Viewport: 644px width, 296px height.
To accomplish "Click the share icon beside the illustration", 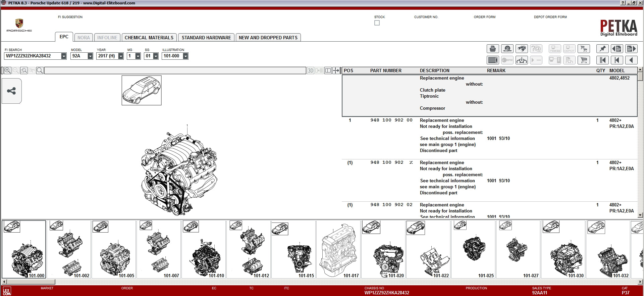I will click(12, 91).
